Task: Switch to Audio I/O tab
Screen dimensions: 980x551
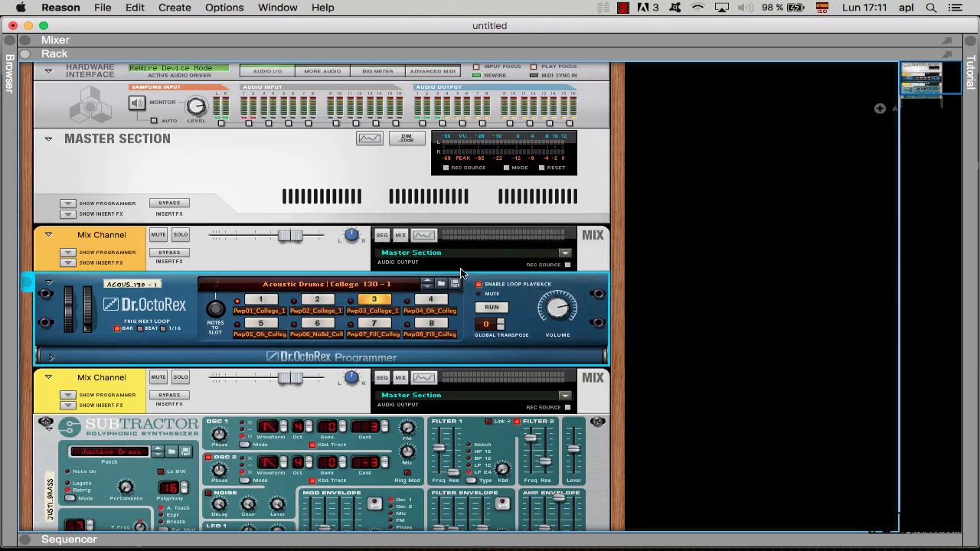Action: pyautogui.click(x=267, y=71)
